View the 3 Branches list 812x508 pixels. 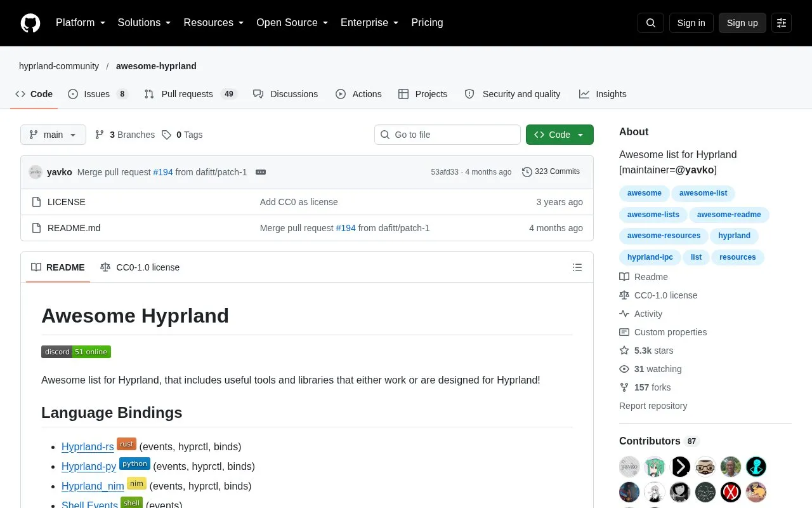point(125,135)
